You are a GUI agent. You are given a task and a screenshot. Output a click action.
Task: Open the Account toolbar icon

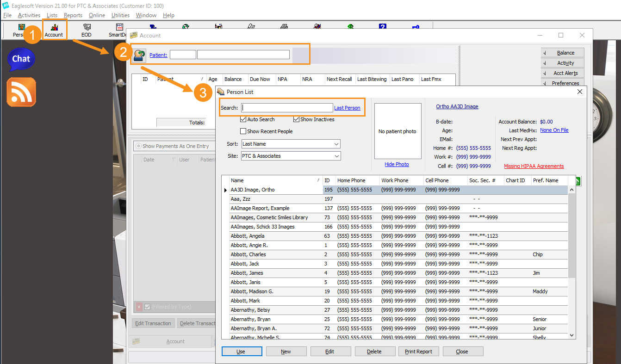pos(54,30)
